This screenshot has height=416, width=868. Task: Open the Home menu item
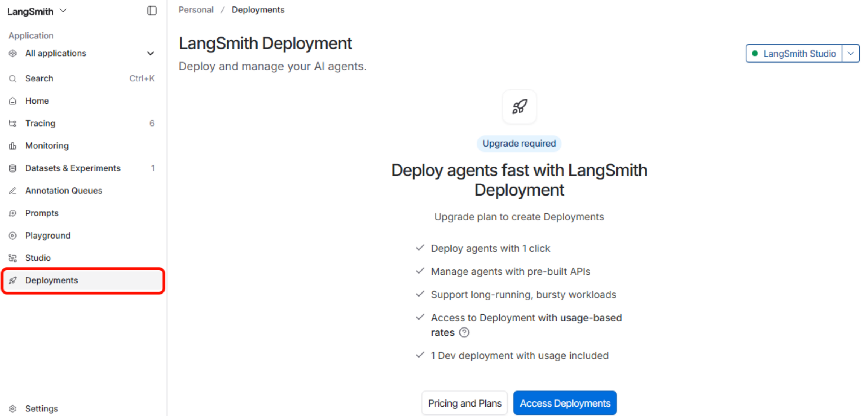(x=37, y=101)
